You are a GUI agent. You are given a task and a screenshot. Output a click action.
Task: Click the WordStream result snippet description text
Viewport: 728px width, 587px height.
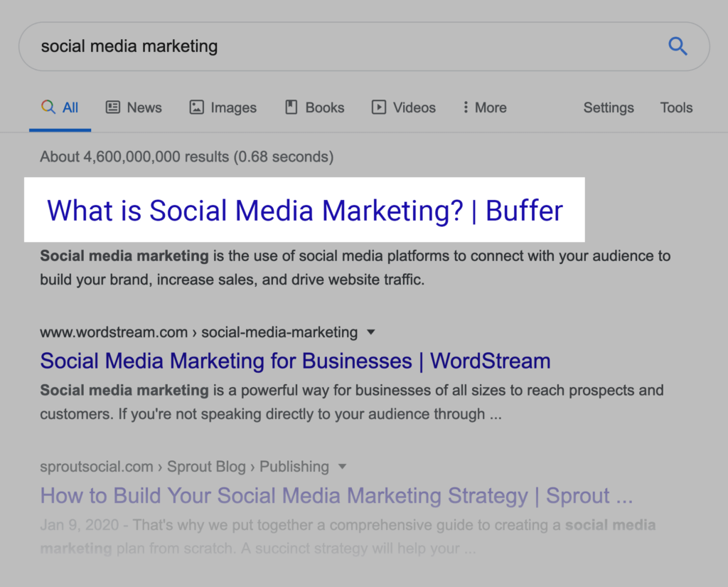pos(352,402)
